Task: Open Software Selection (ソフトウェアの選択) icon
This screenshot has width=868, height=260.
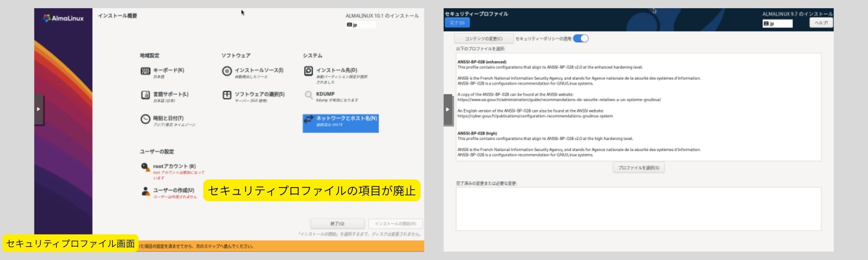Action: click(x=227, y=95)
